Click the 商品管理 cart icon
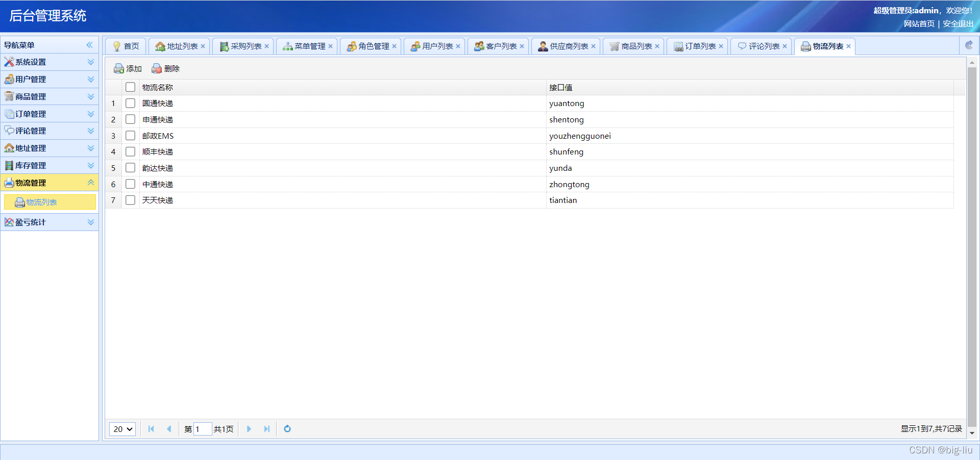 coord(9,96)
